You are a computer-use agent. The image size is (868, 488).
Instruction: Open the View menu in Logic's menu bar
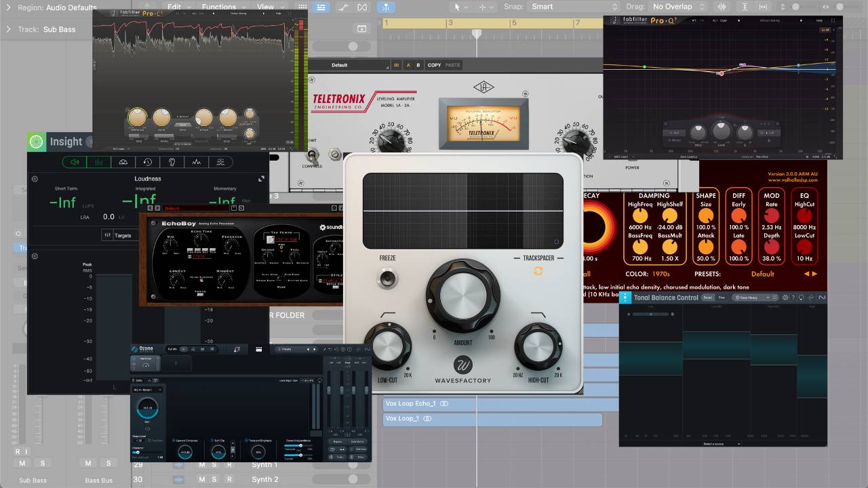point(265,5)
